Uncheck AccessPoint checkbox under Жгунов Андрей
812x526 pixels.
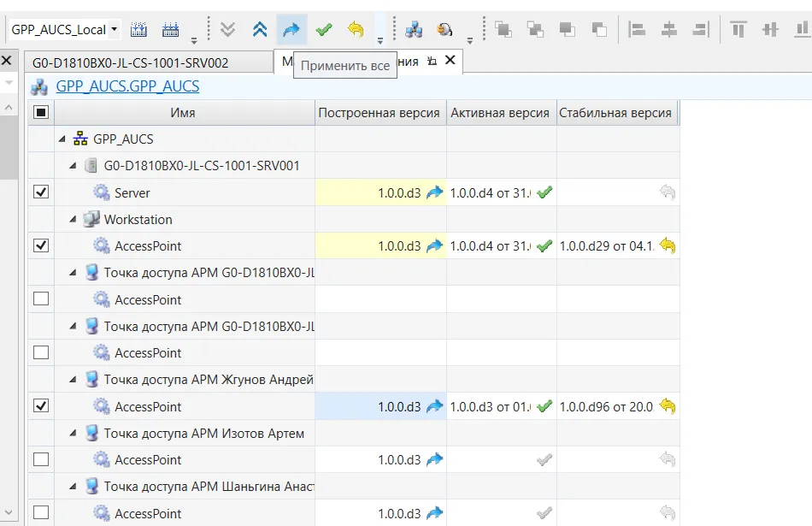41,405
